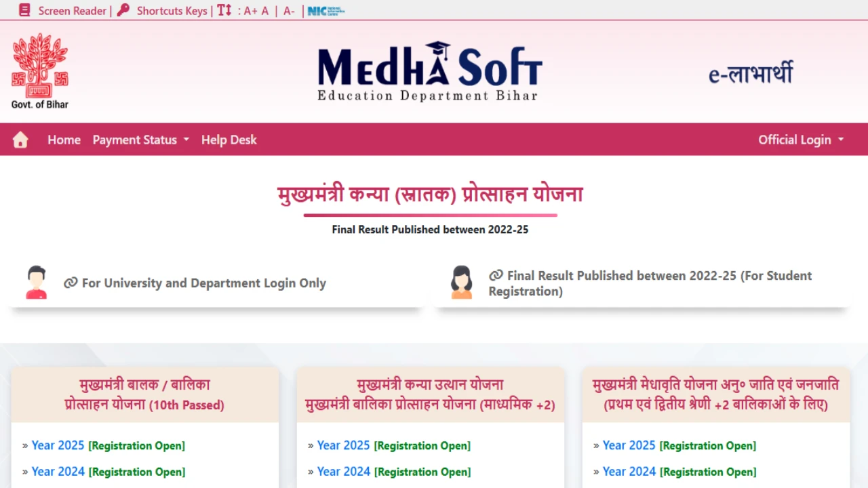This screenshot has height=488, width=868.
Task: Open For University and Department Login Only link
Action: (203, 283)
